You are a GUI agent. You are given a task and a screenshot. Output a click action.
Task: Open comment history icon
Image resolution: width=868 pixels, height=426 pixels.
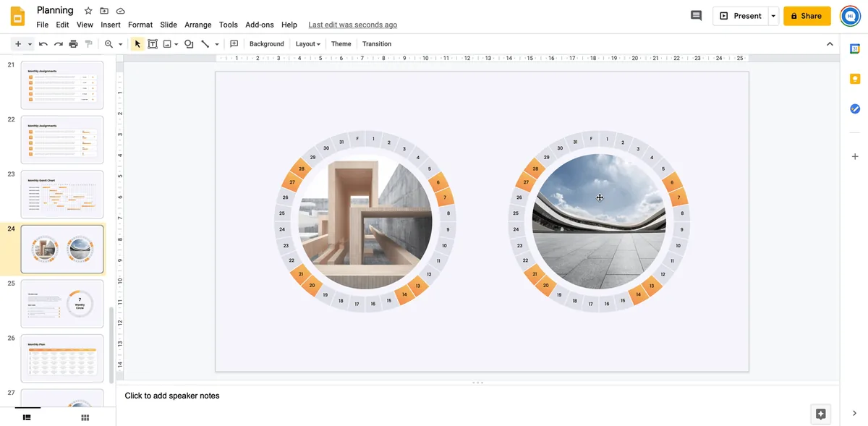coord(696,16)
